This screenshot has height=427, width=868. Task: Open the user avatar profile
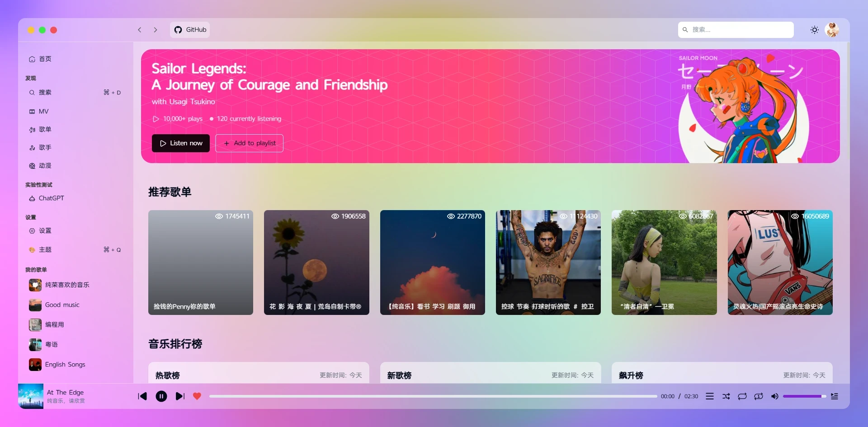coord(832,30)
